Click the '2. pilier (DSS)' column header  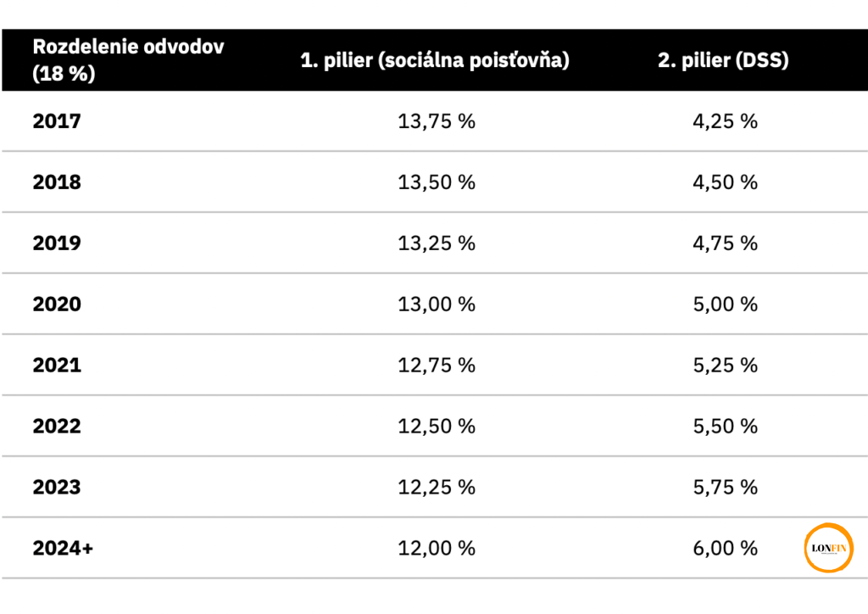click(x=723, y=60)
